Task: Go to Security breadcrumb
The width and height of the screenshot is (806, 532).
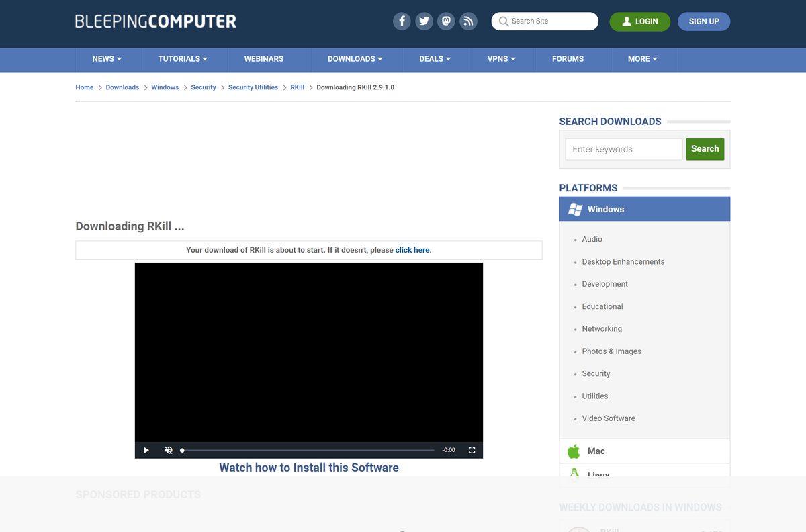Action: click(204, 87)
